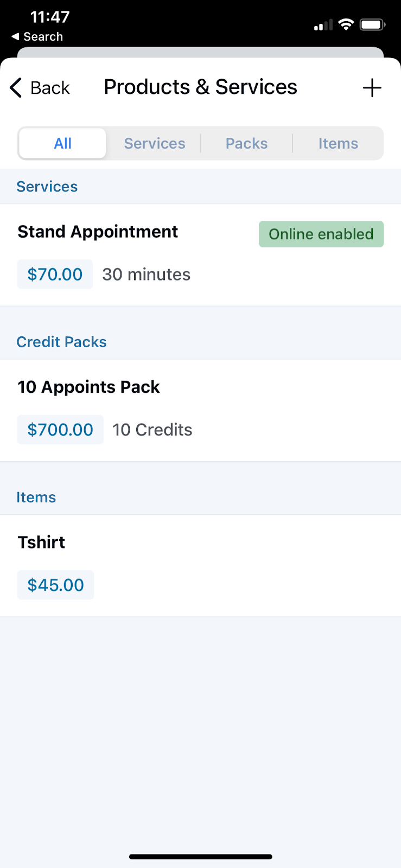Tap the $70.00 price tag

point(55,274)
